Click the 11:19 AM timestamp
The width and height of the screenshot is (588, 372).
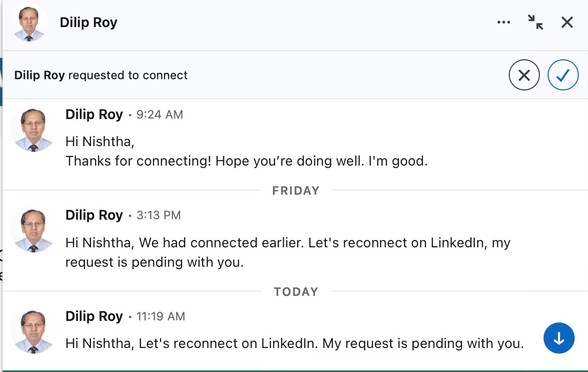tap(161, 317)
